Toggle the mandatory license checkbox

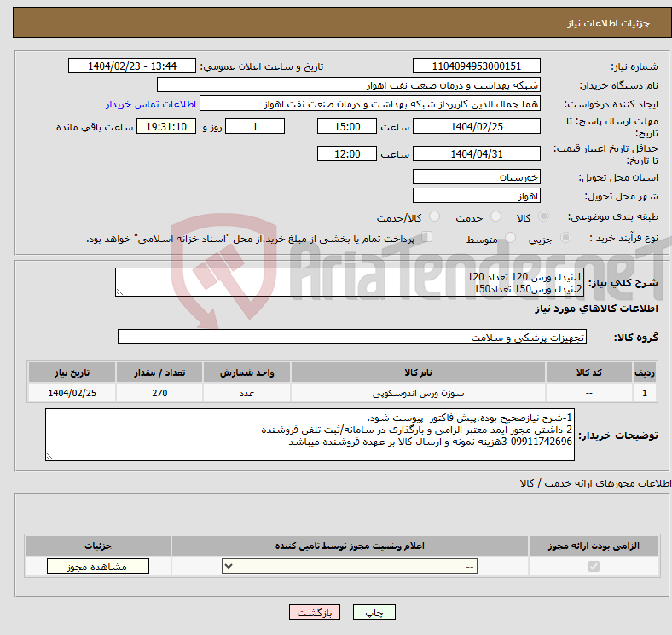pos(594,567)
